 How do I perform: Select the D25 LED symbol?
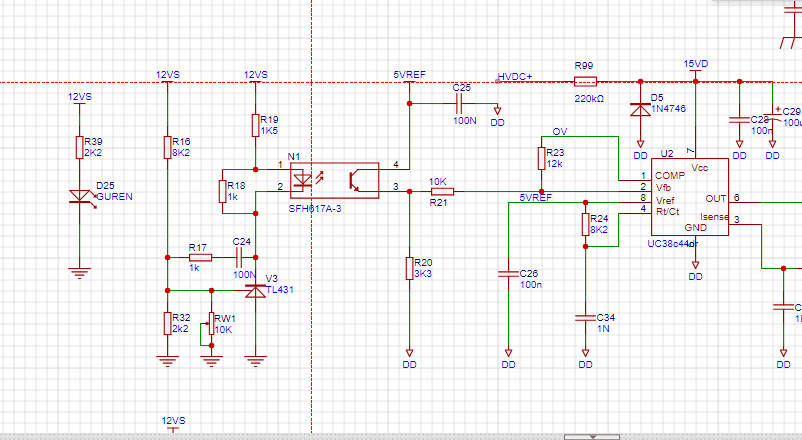(82, 198)
